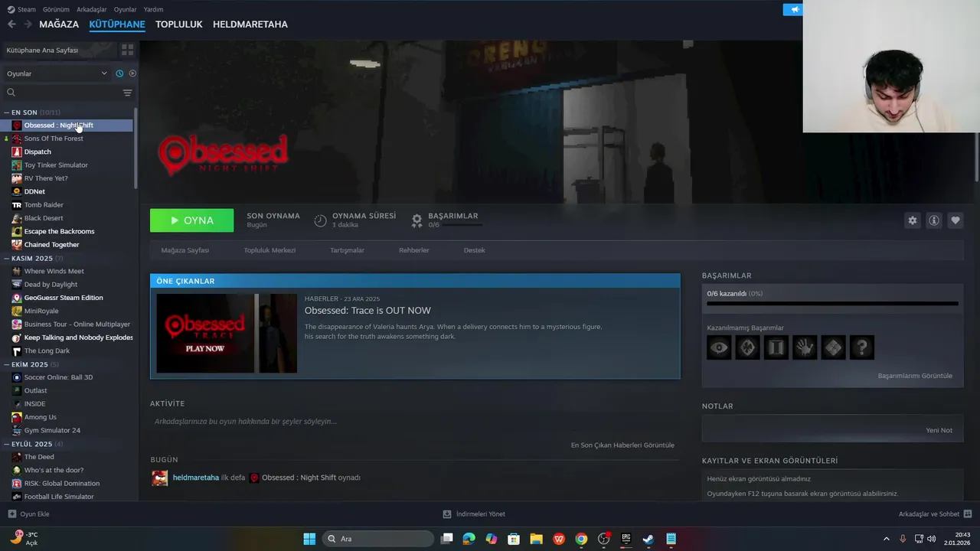
Task: Click the Chained Together game icon
Action: 17,245
